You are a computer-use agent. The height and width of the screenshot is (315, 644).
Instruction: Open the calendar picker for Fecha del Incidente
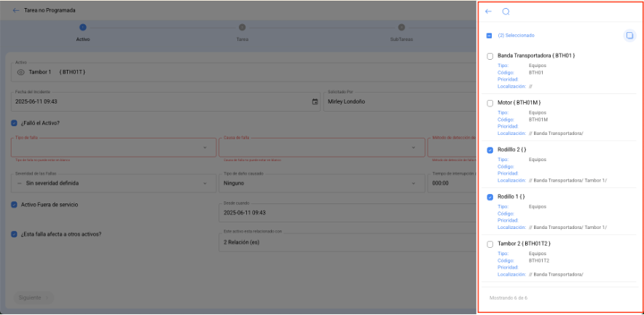(x=315, y=102)
